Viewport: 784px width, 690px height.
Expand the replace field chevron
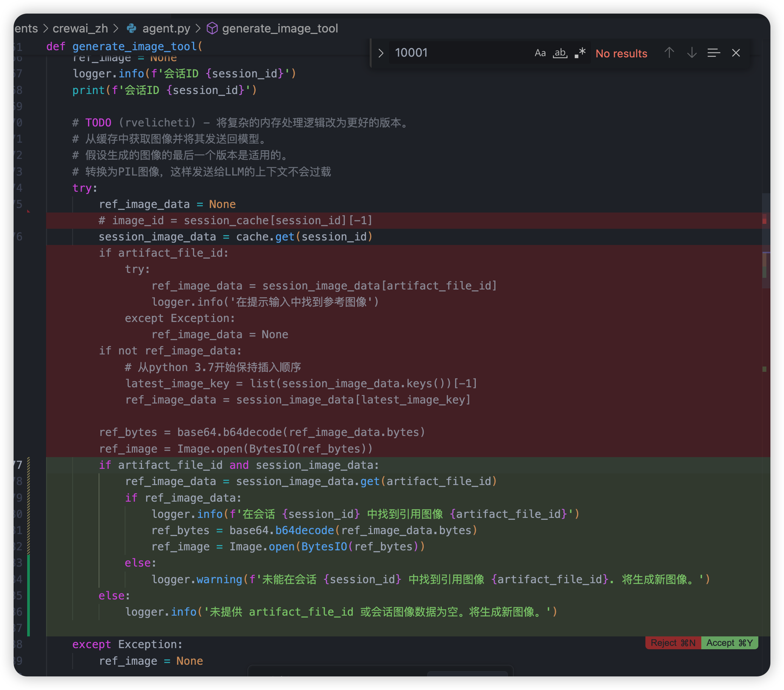pos(381,53)
